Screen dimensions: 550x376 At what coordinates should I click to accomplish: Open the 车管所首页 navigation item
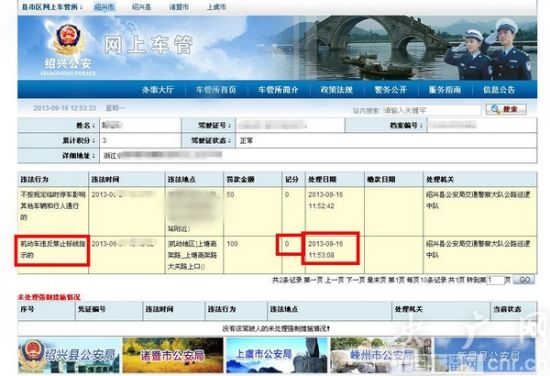216,90
